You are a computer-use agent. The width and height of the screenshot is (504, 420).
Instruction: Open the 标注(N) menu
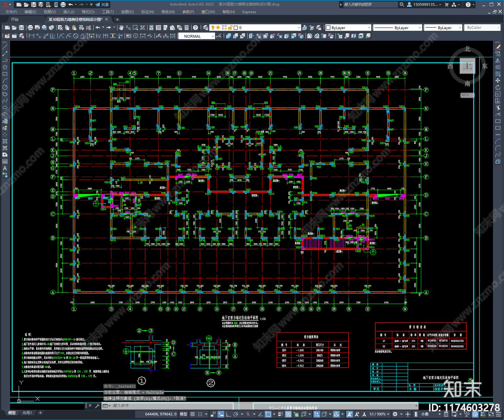click(147, 12)
